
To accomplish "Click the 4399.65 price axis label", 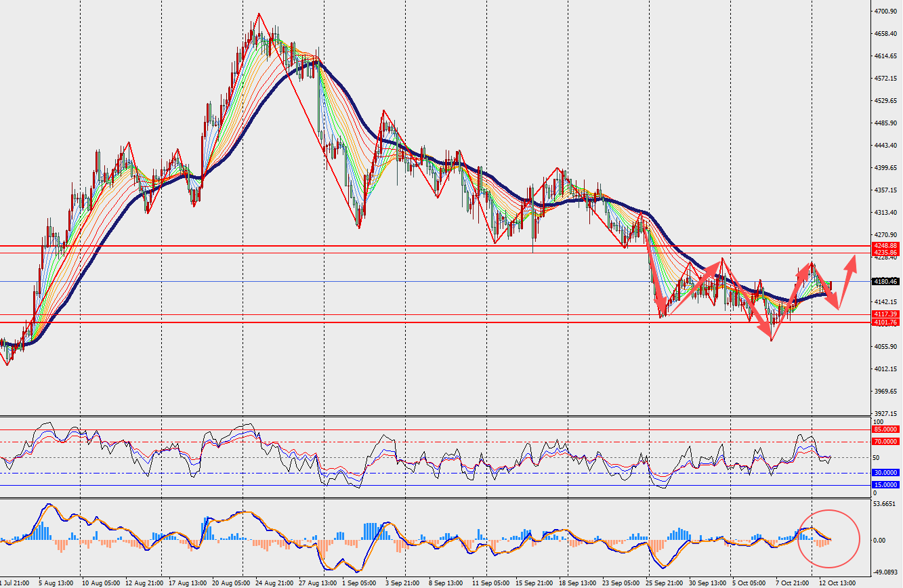I will 885,168.
